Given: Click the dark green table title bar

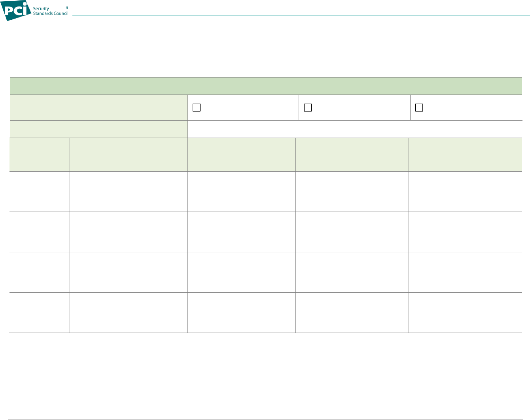Looking at the screenshot, I should tap(265, 86).
